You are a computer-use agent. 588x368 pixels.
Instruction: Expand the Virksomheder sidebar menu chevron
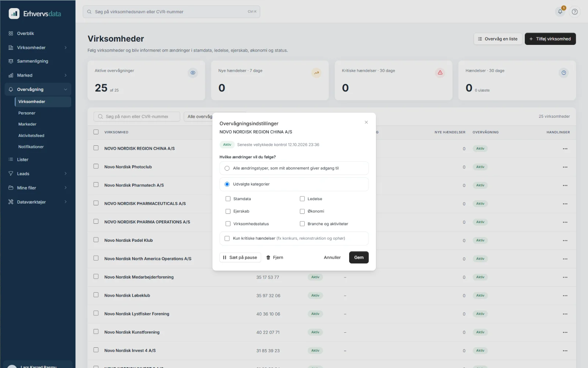tap(65, 47)
